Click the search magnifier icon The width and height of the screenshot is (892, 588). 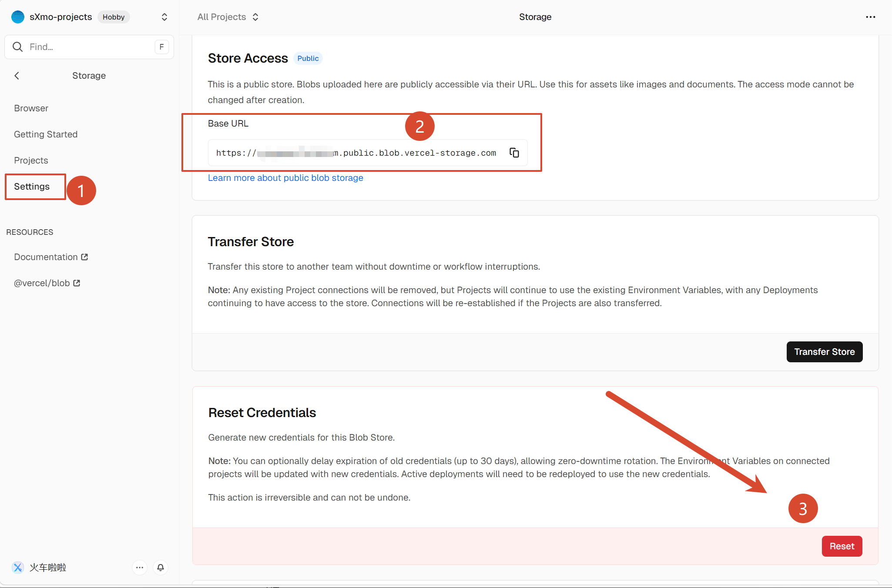tap(18, 47)
